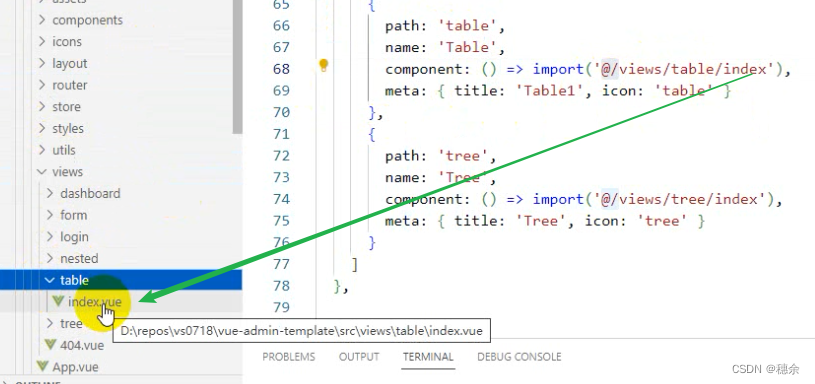Open index.vue in the table folder
The height and width of the screenshot is (384, 815).
tap(95, 302)
